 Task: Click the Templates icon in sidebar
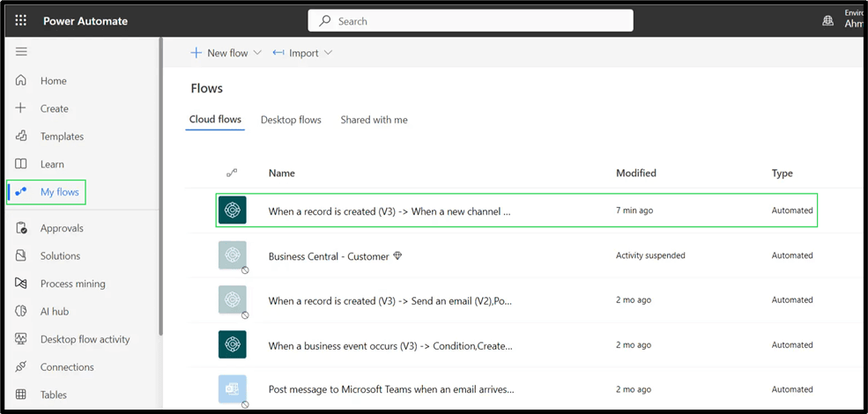[21, 137]
